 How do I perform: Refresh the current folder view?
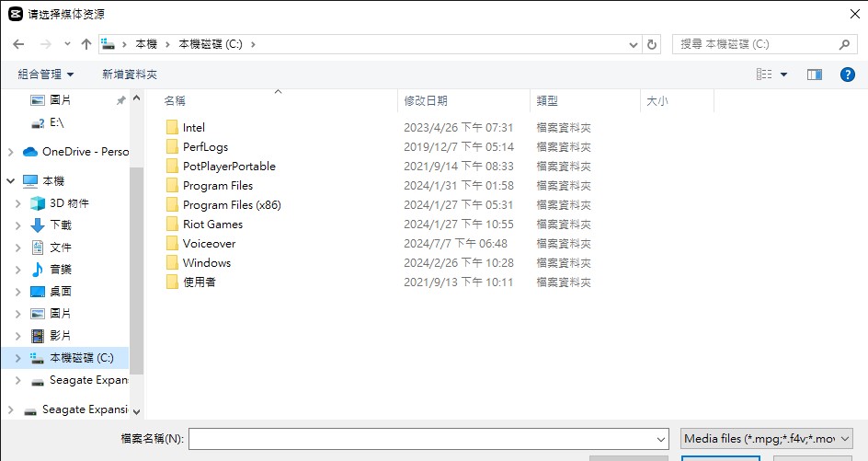[x=652, y=44]
